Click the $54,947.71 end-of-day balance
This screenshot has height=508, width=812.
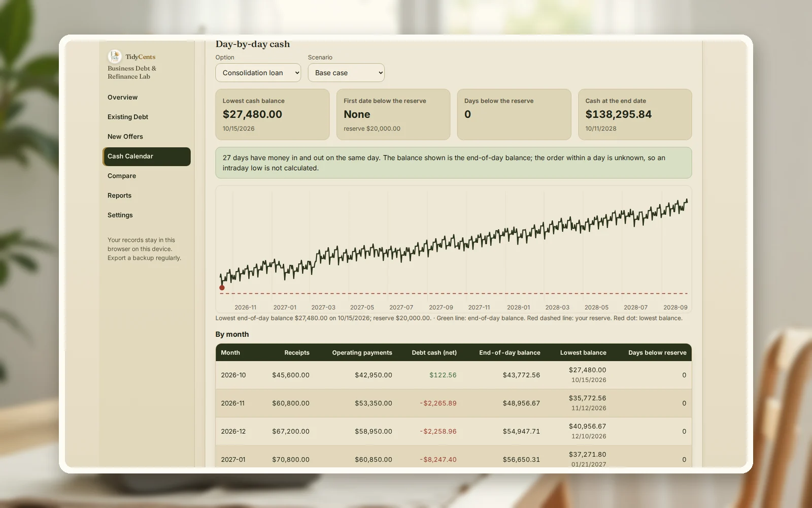pos(521,431)
